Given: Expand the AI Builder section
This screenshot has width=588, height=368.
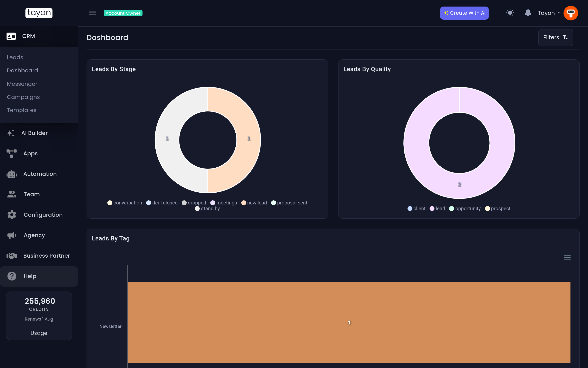Looking at the screenshot, I should pos(39,133).
